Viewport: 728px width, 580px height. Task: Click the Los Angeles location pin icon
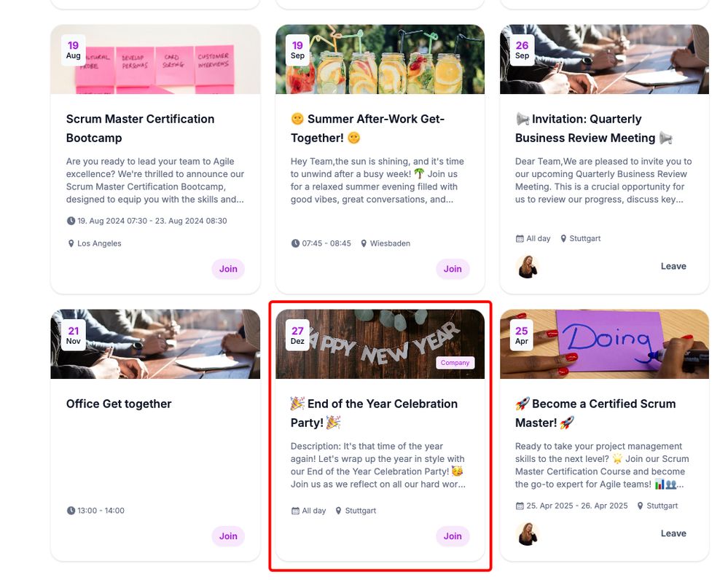tap(71, 243)
